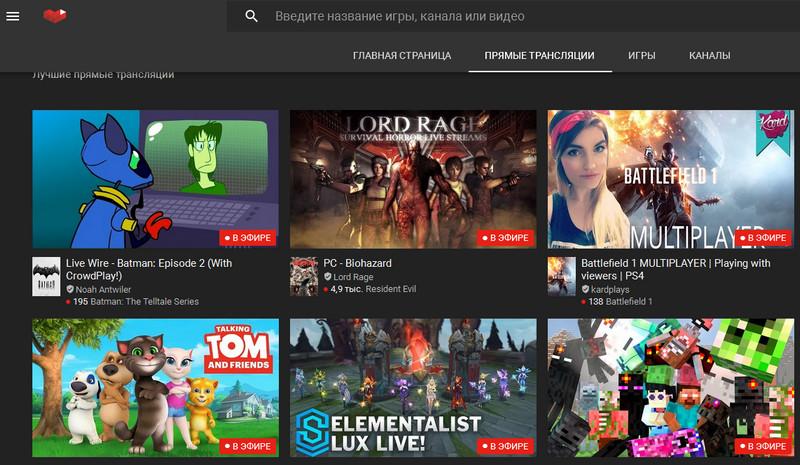
Task: Click the Resident Evil game link
Action: 391,289
